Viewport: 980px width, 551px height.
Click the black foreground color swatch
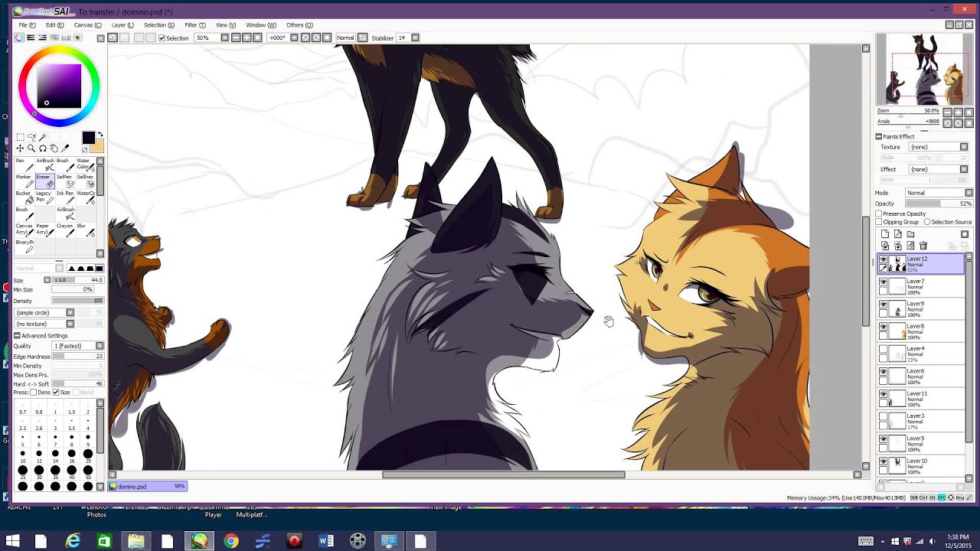[89, 138]
